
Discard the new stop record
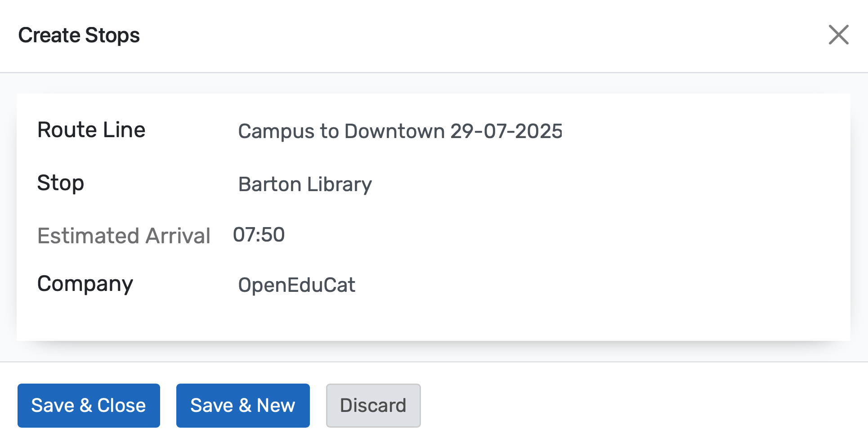373,405
